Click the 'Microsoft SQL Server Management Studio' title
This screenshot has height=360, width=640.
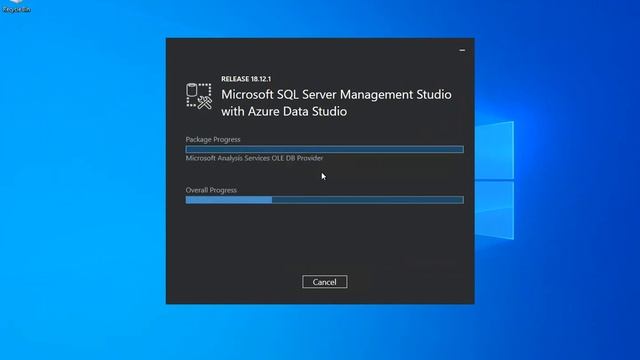click(x=336, y=94)
